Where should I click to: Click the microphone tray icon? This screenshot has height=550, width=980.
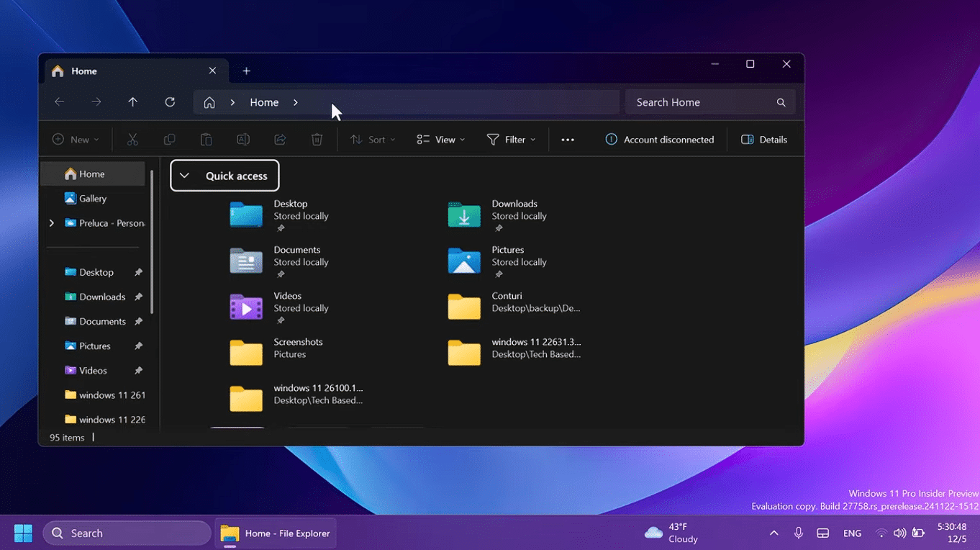(798, 533)
